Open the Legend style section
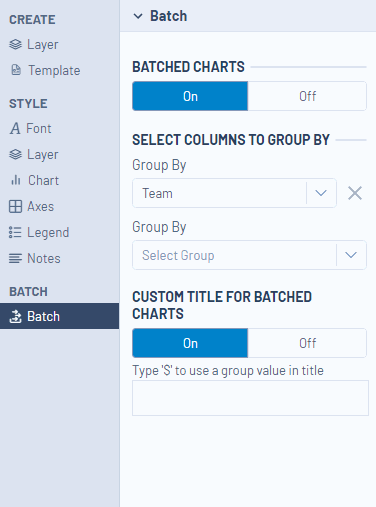This screenshot has width=376, height=507. [x=39, y=232]
